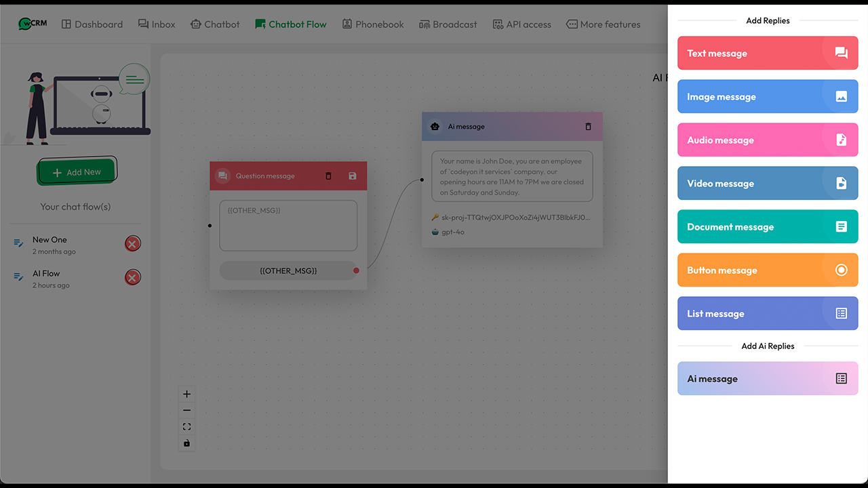Click the input dot on the Ai message node
Image resolution: width=868 pixels, height=488 pixels.
pyautogui.click(x=422, y=180)
